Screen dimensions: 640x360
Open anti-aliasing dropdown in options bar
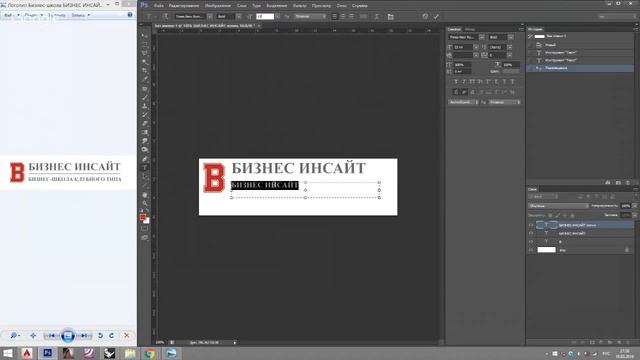pyautogui.click(x=310, y=16)
